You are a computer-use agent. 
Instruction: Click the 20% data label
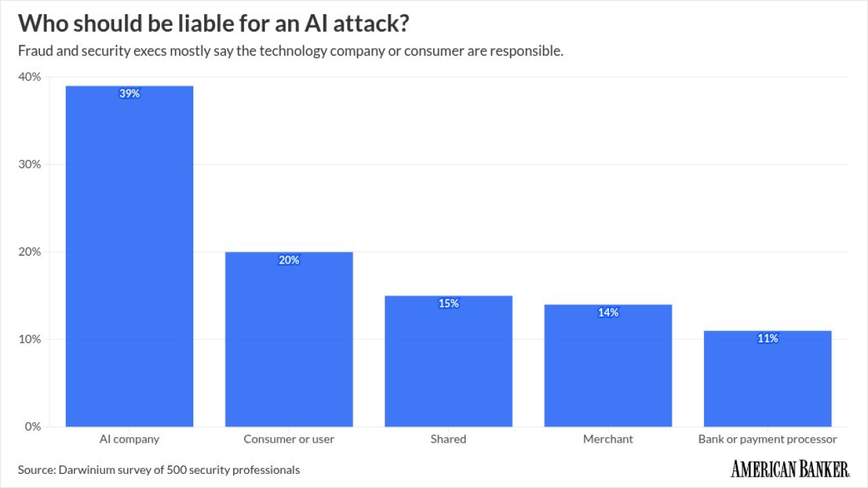[289, 260]
